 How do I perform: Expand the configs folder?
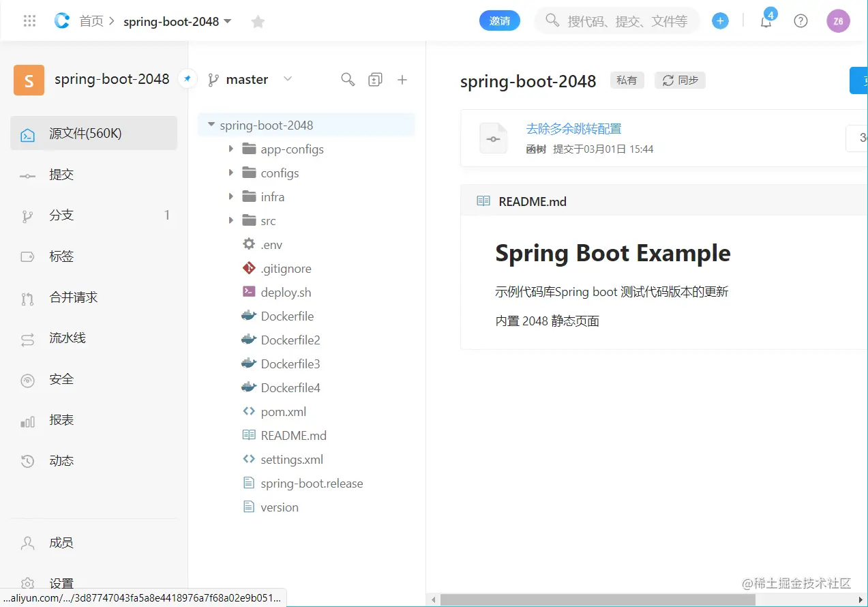point(231,173)
